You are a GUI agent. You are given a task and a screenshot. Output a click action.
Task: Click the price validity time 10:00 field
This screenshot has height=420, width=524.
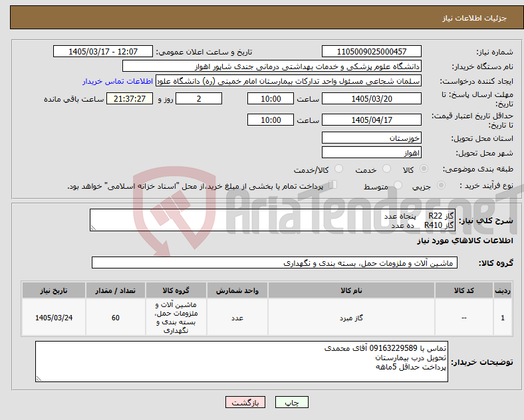[271, 120]
